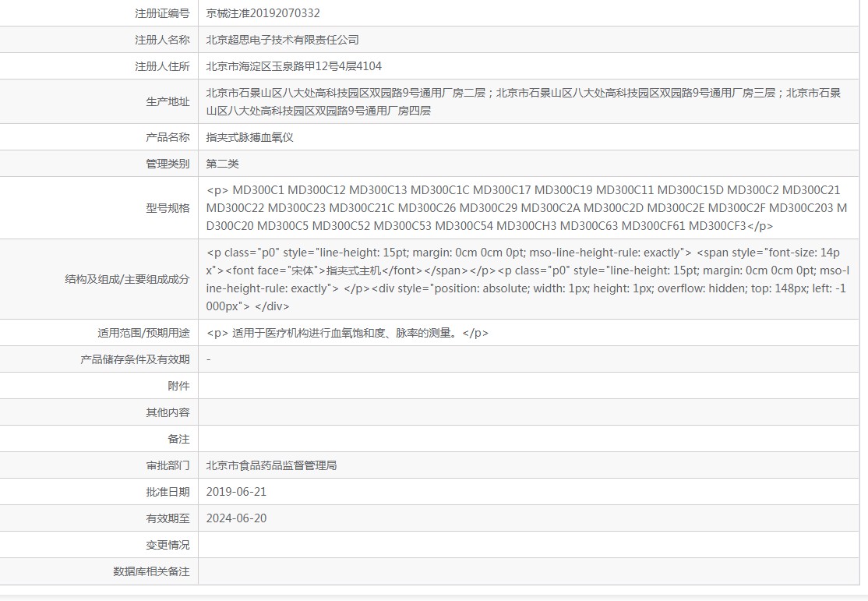The width and height of the screenshot is (868, 601).
Task: Click the 生产地址 production address text
Action: 524,102
